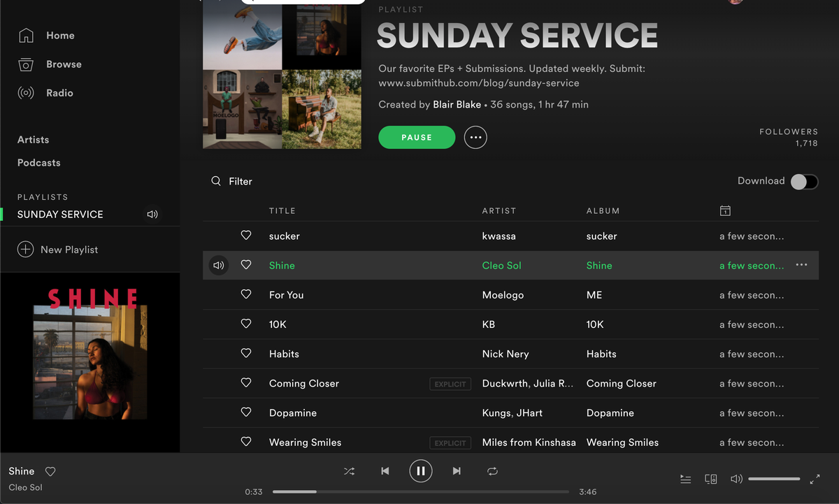Open the Coming Closer album link

(622, 384)
